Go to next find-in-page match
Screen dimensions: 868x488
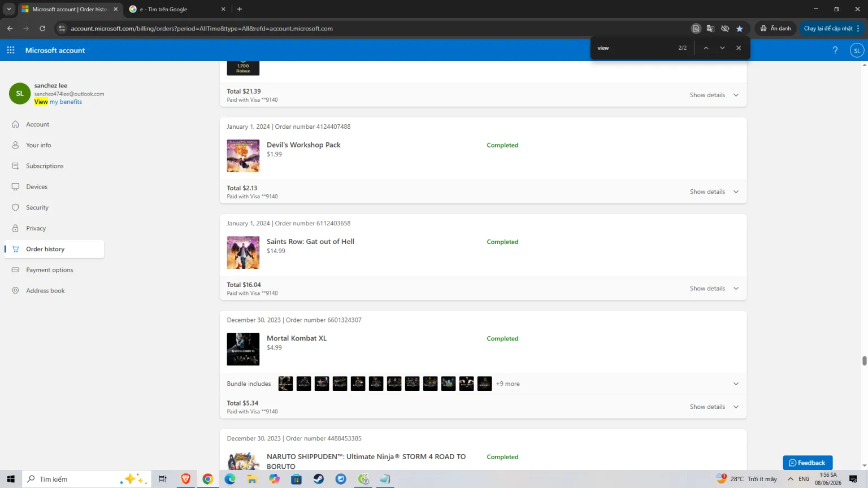point(722,48)
